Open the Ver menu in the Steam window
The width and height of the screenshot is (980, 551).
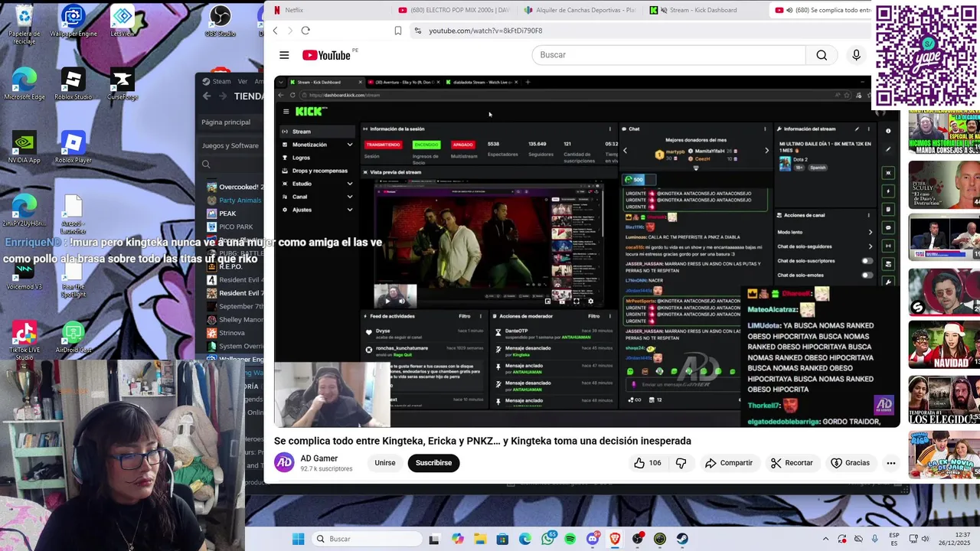click(243, 81)
